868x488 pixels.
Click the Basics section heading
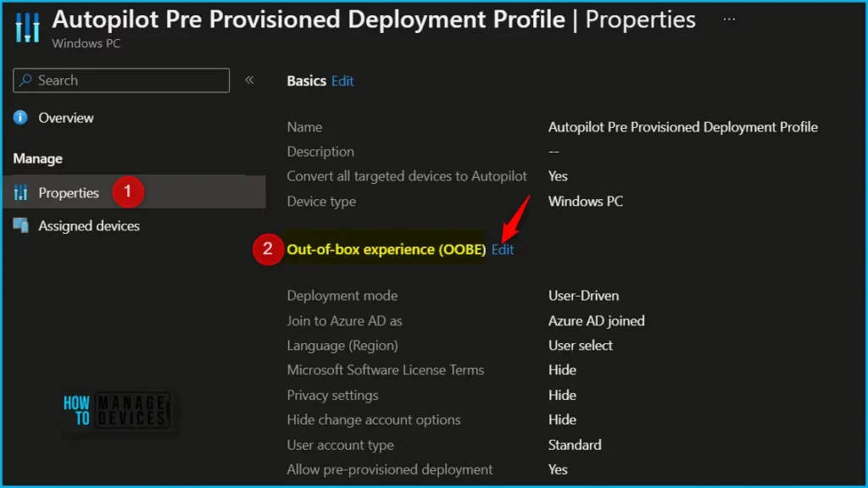pos(306,80)
